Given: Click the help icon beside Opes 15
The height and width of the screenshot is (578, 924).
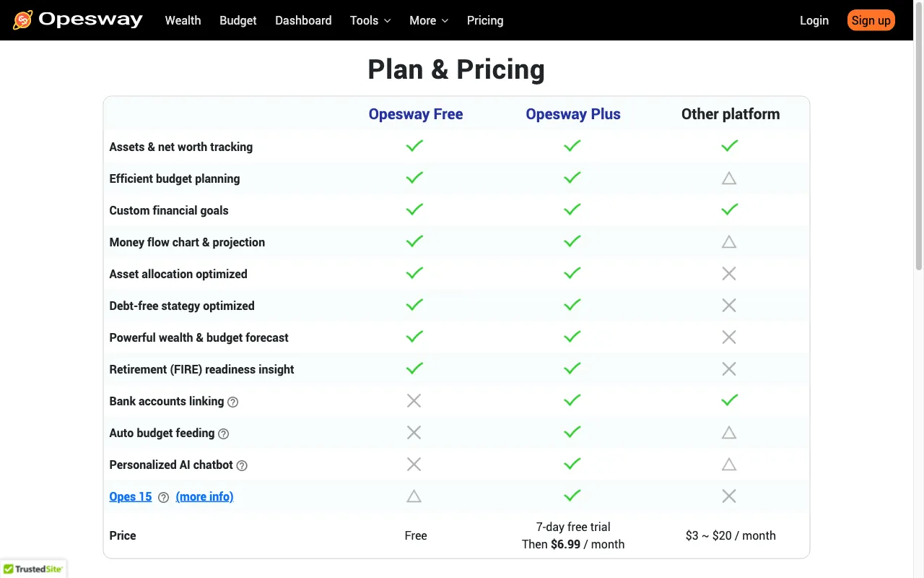Looking at the screenshot, I should click(x=163, y=497).
